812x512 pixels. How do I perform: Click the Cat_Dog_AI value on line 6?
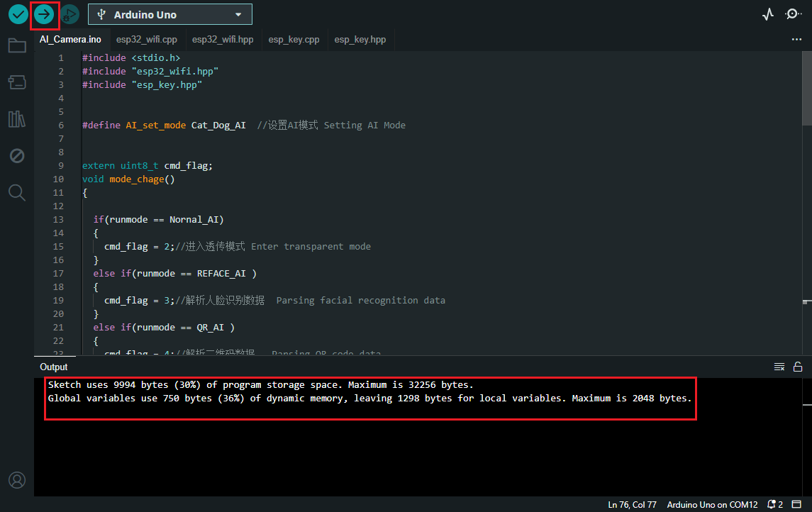[x=218, y=126]
